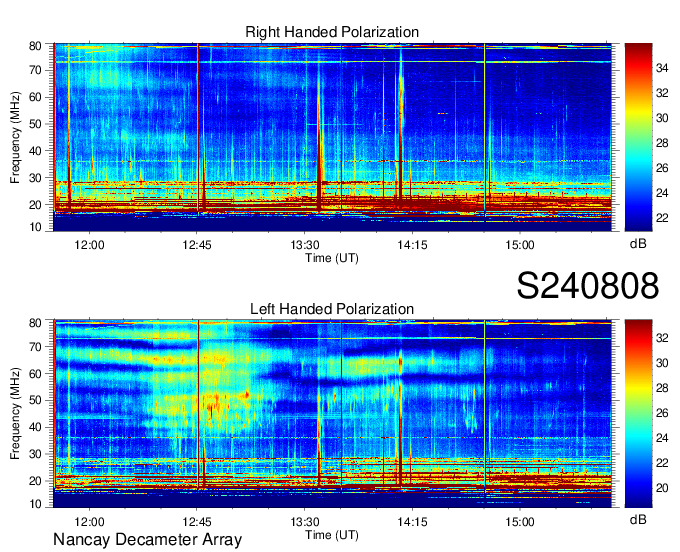
Task: Click the "Left Handed Polarization" plot title
Action: coord(332,309)
